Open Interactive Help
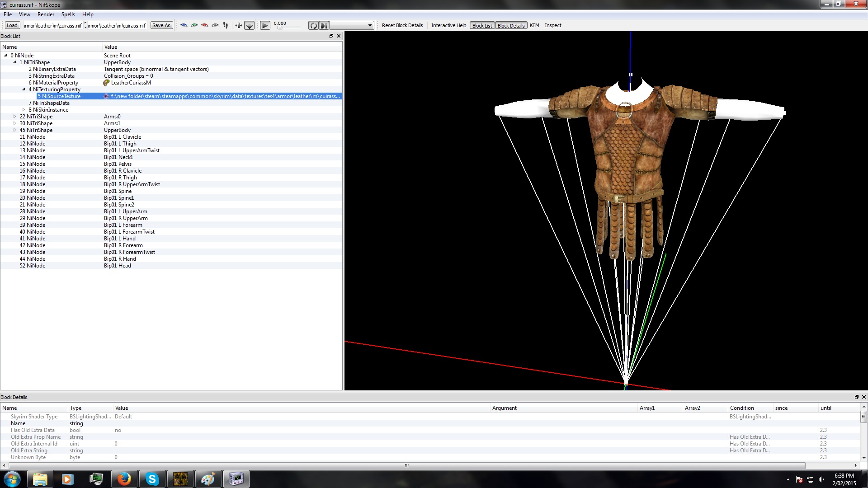The image size is (868, 488). coord(448,26)
